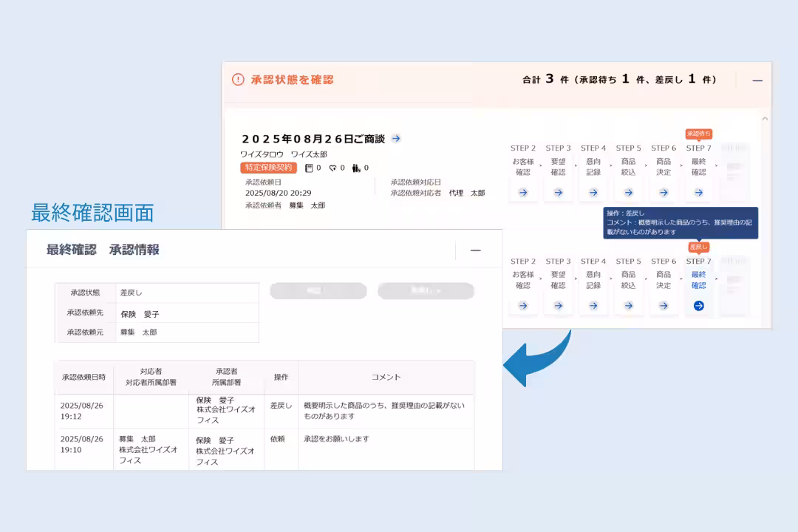Open STEP 2 お客様確認 via its arrow icon
This screenshot has width=798, height=532.
(523, 191)
